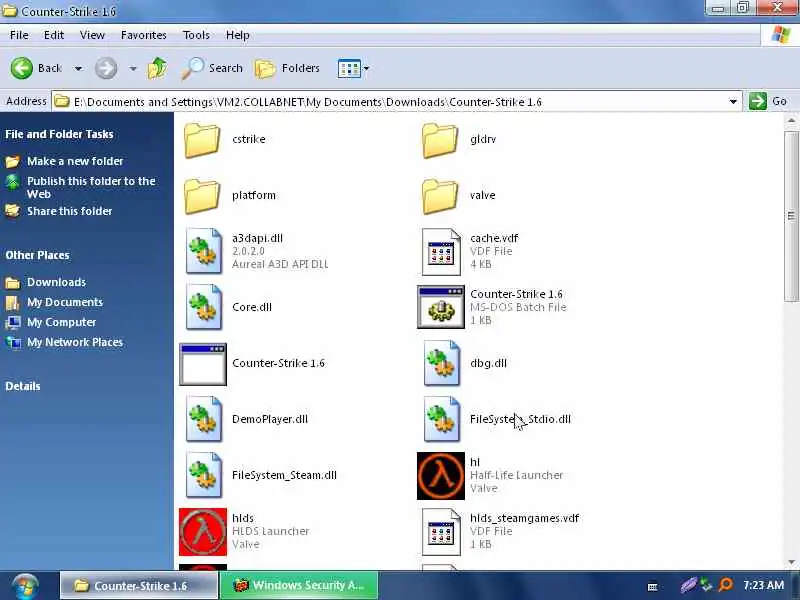Switch to Windows Security A... taskbar button
The height and width of the screenshot is (600, 800).
coord(299,585)
